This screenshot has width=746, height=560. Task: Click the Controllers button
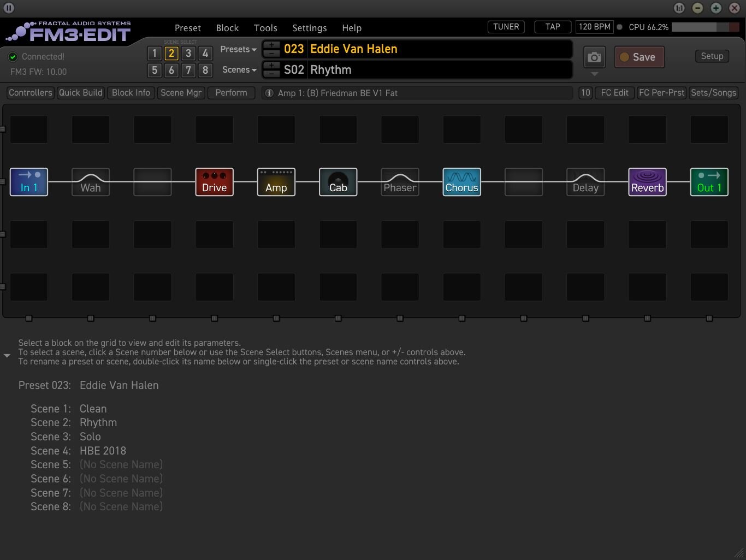[31, 93]
